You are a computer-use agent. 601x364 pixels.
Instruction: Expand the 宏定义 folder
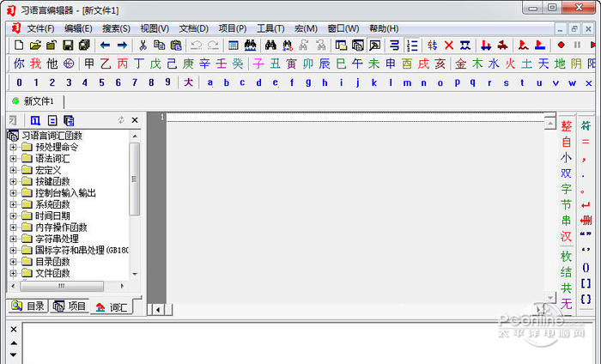(x=13, y=170)
